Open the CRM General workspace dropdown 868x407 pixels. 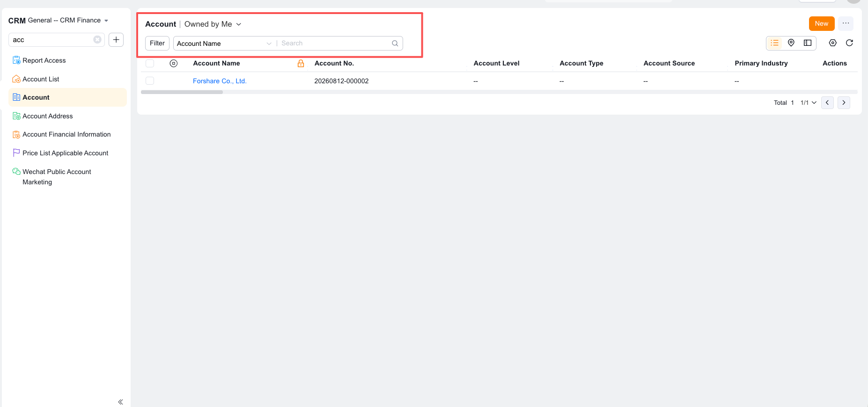[68, 21]
